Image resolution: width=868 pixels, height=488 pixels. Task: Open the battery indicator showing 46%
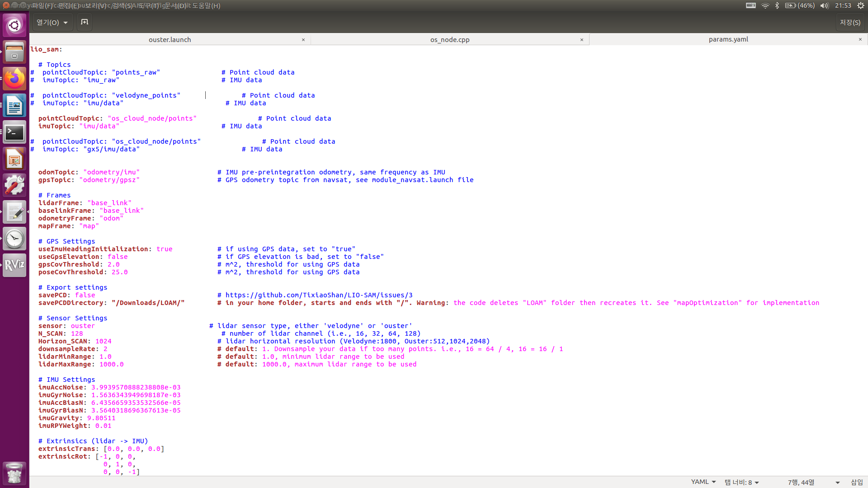coord(800,5)
